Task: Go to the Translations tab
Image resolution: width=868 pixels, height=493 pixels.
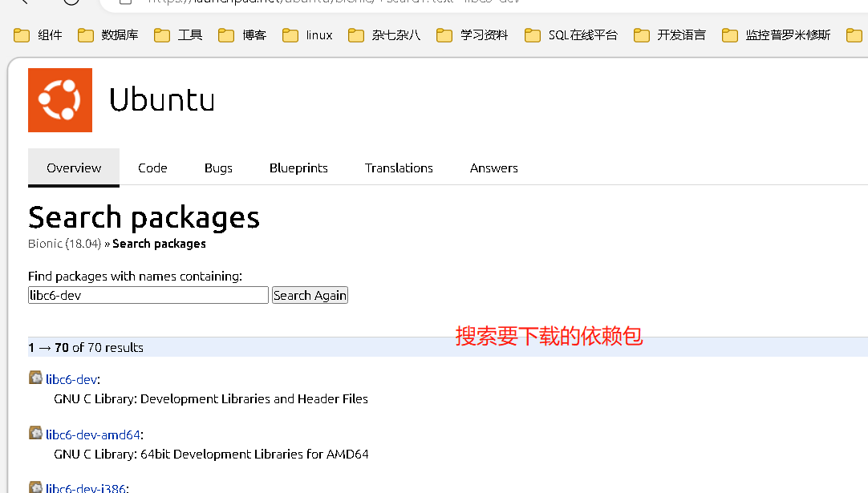Action: coord(399,168)
